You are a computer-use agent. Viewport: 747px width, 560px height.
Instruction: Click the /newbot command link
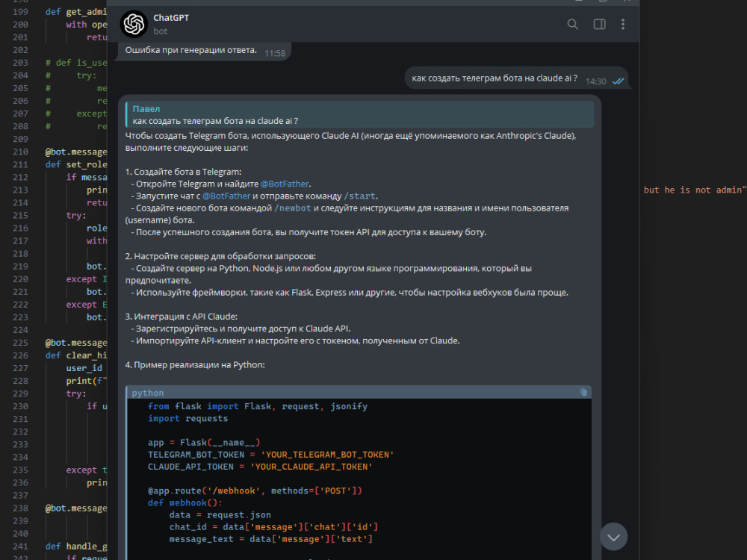click(293, 208)
